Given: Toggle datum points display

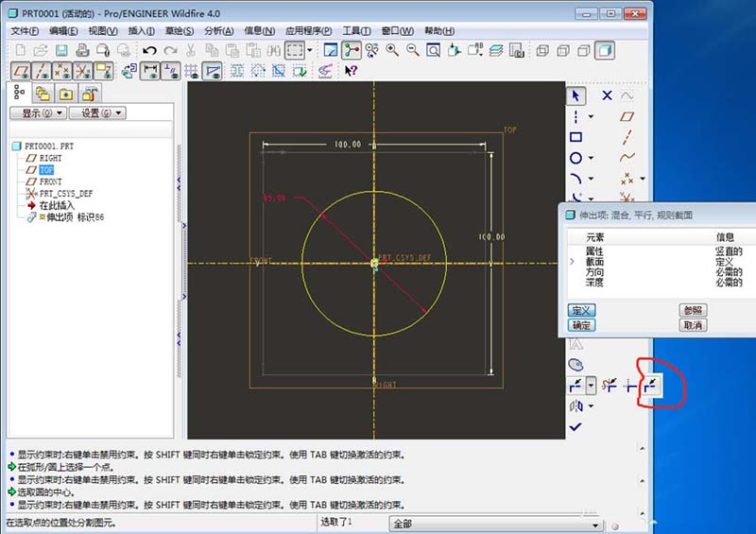Looking at the screenshot, I should [62, 71].
